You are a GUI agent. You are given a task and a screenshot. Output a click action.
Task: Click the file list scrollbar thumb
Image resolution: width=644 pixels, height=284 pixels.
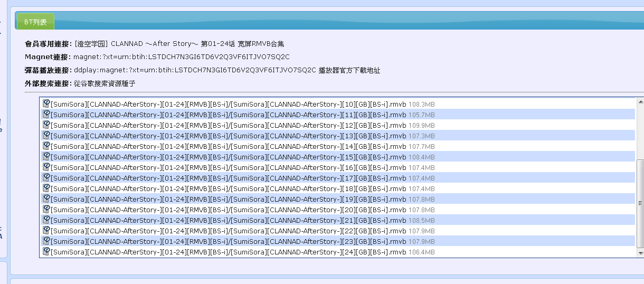641,203
